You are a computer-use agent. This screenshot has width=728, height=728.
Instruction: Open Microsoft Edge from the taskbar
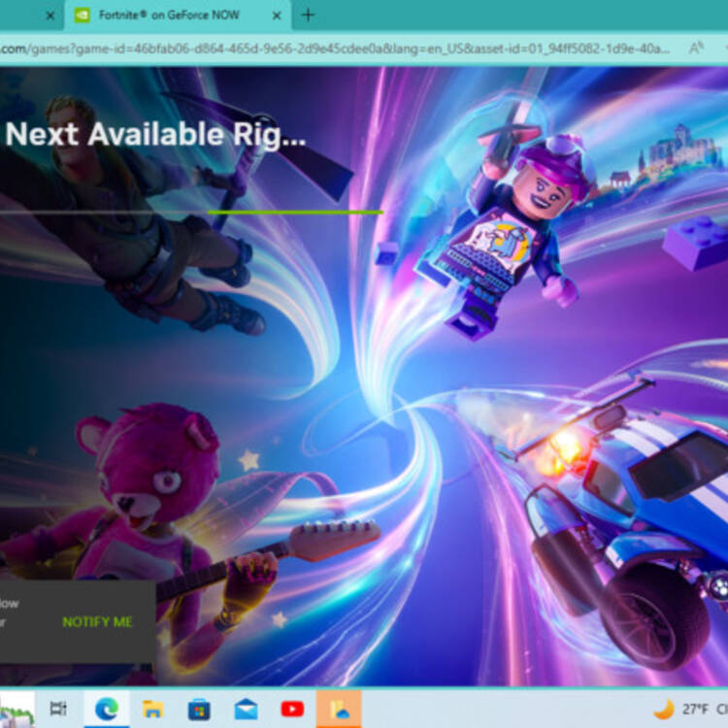click(106, 709)
